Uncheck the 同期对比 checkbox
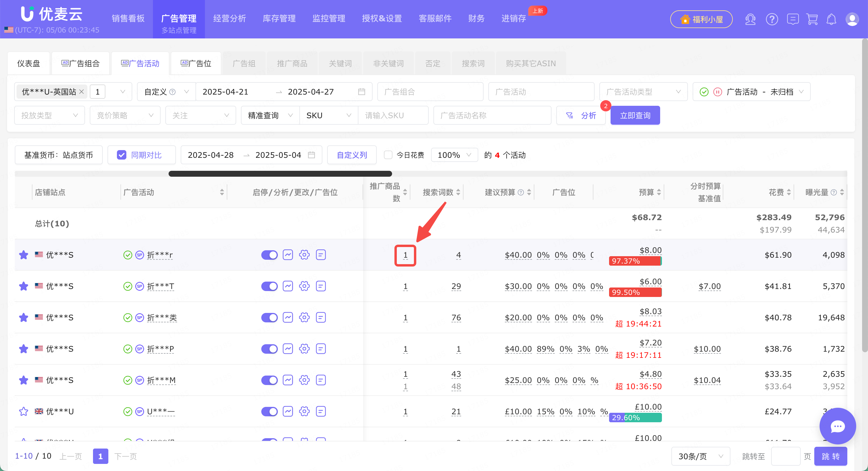This screenshot has height=471, width=868. pos(121,155)
